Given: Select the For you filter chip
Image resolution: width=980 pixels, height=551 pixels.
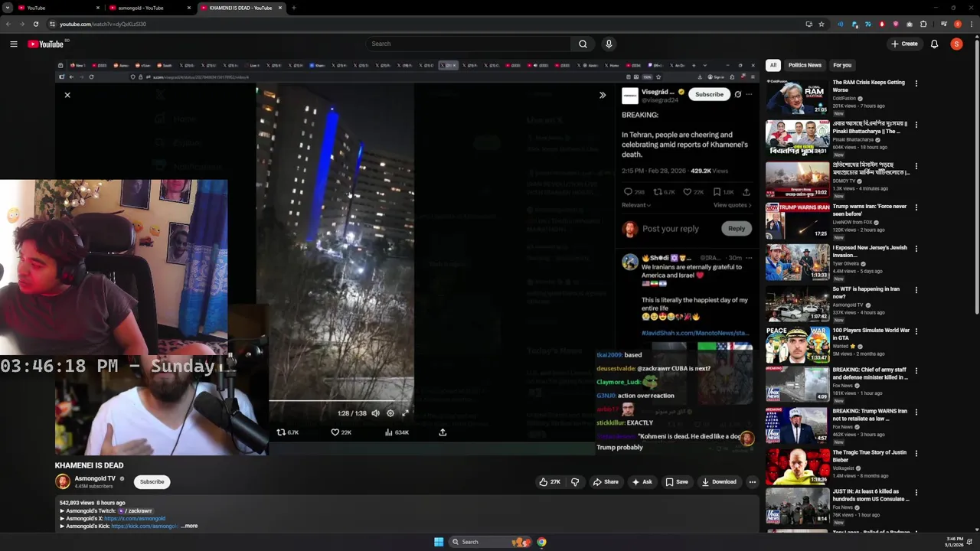Looking at the screenshot, I should point(842,65).
